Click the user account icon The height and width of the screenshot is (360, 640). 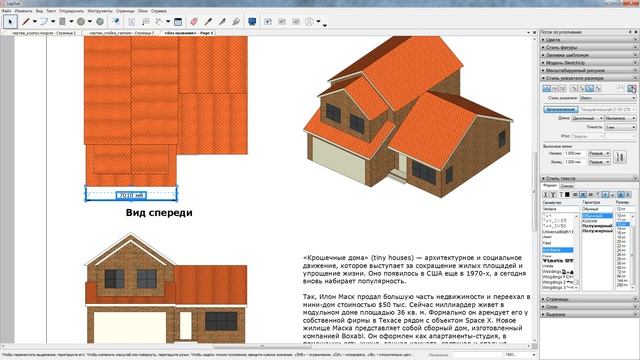(x=309, y=22)
